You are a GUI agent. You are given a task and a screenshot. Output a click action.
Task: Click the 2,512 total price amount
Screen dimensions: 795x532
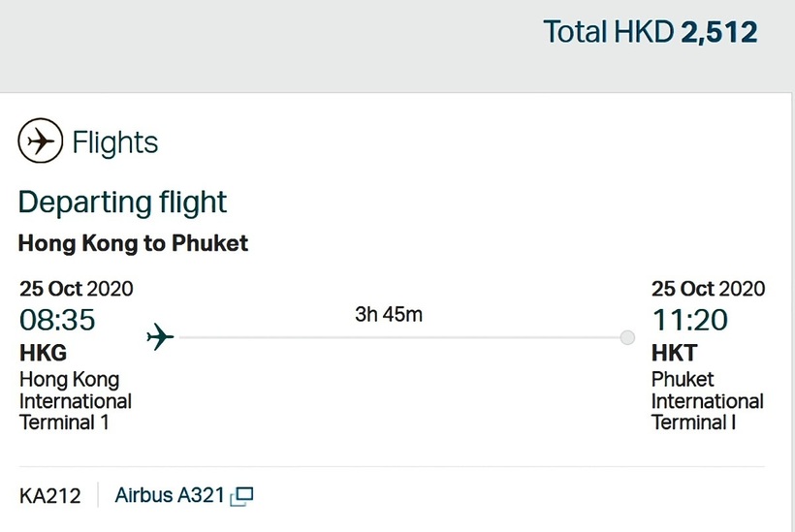[719, 32]
